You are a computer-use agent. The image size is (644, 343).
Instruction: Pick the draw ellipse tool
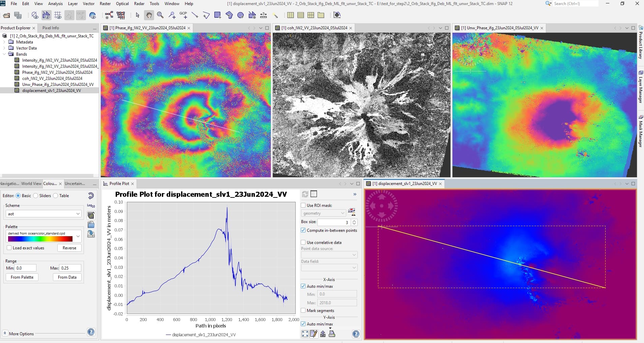(240, 15)
